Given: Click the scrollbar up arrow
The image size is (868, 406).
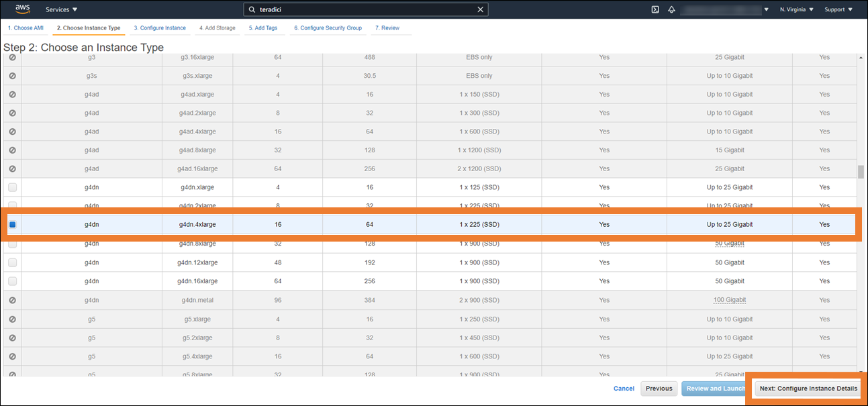Looking at the screenshot, I should pos(861,58).
